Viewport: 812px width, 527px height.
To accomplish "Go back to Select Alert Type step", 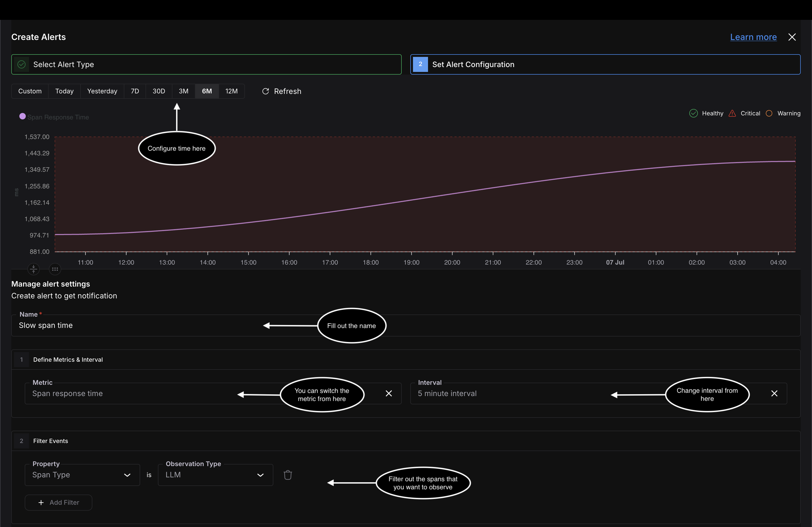I will pyautogui.click(x=206, y=64).
